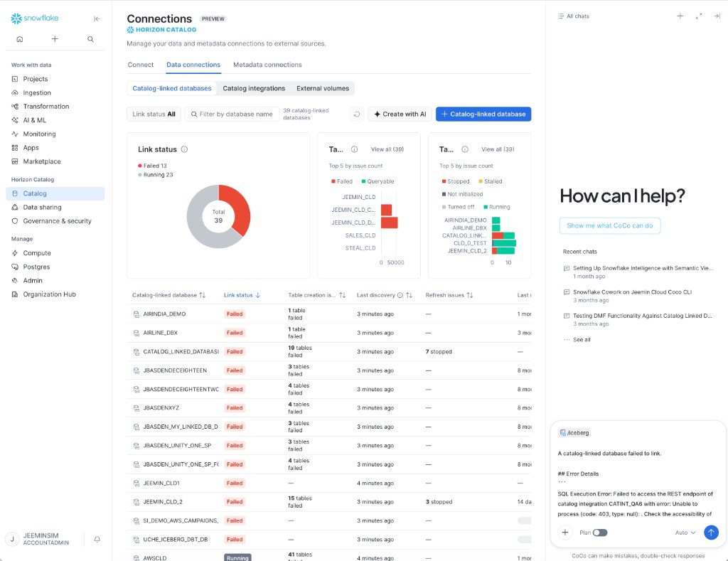Click the Create with AI button

coord(400,114)
